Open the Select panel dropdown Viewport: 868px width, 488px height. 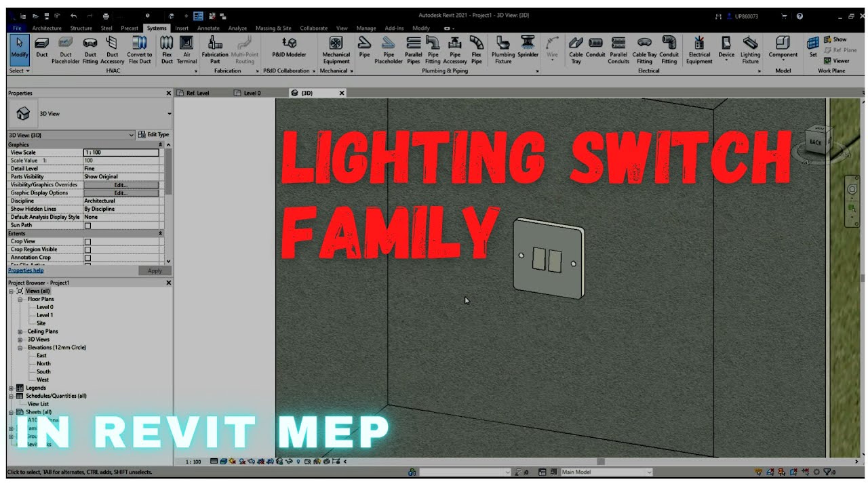(19, 70)
